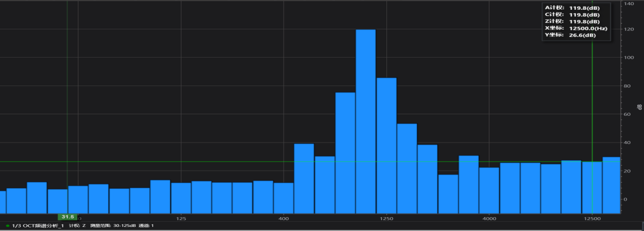Image resolution: width=644 pixels, height=231 pixels.
Task: Click the 12500 label on the frequency axis
Action: (592, 219)
